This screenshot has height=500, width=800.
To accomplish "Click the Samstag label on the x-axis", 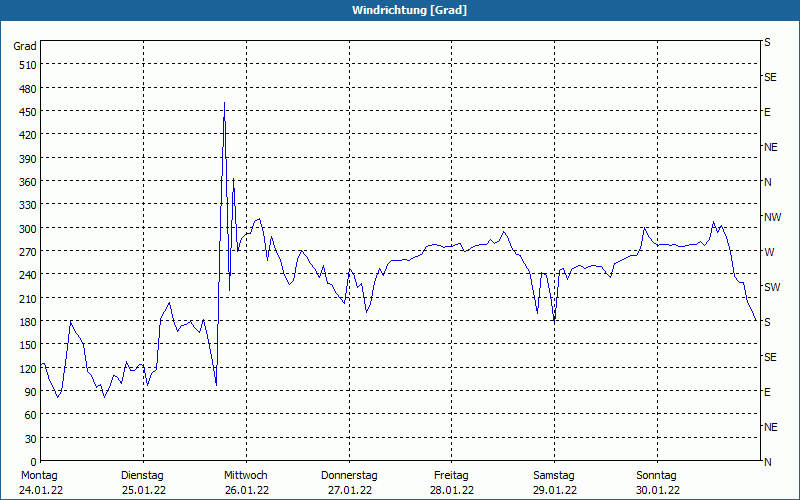I will tap(554, 475).
